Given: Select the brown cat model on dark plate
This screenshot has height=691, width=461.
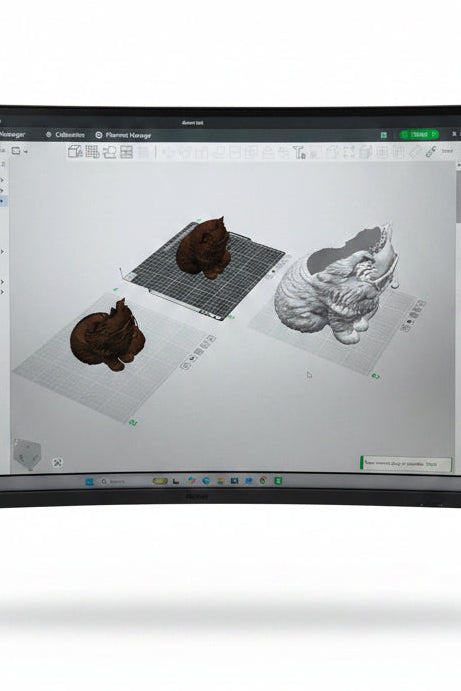Looking at the screenshot, I should pyautogui.click(x=203, y=248).
